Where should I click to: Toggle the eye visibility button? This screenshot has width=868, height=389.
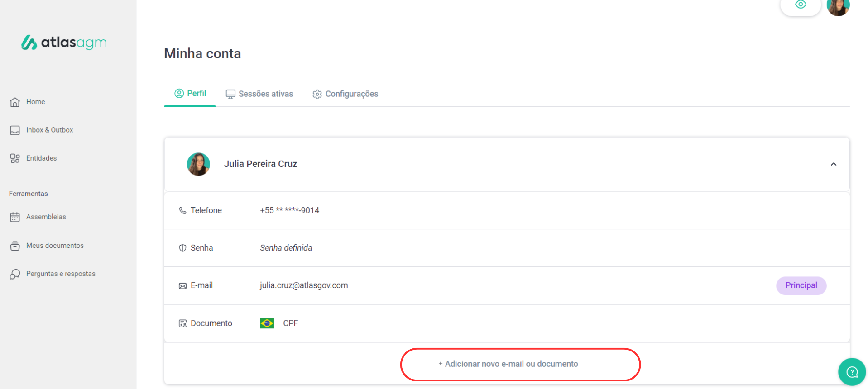(x=800, y=5)
